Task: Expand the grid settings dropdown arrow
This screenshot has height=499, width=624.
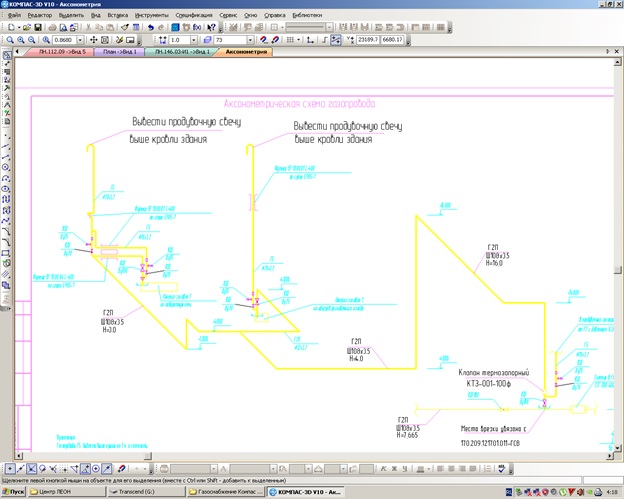Action: 299,40
